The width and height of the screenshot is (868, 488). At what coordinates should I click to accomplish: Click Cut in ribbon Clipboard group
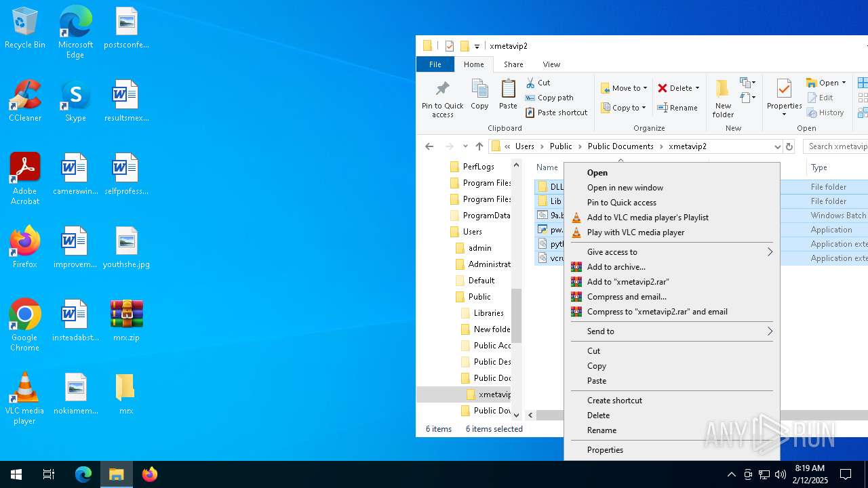tap(538, 83)
